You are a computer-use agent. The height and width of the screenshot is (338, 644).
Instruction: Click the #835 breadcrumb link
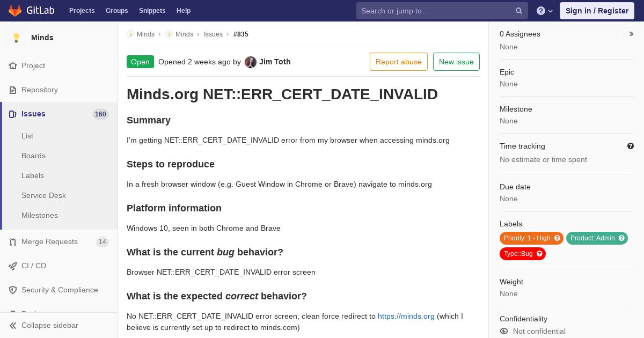241,34
